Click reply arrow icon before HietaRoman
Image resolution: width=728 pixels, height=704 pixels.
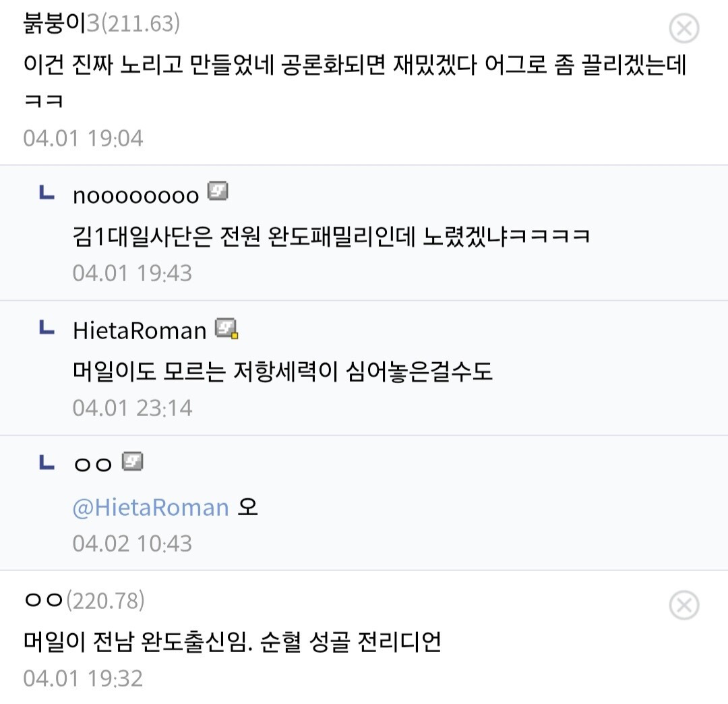point(47,328)
